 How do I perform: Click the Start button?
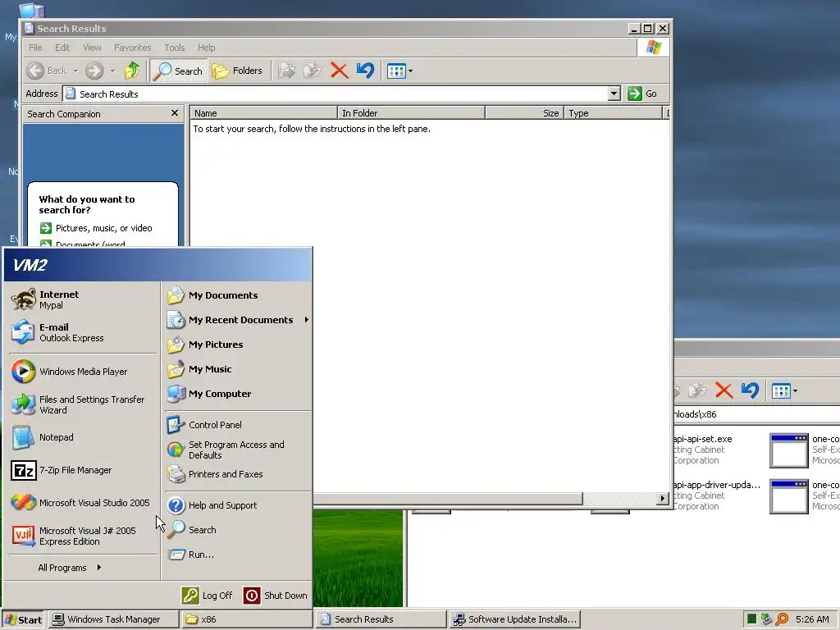24,619
